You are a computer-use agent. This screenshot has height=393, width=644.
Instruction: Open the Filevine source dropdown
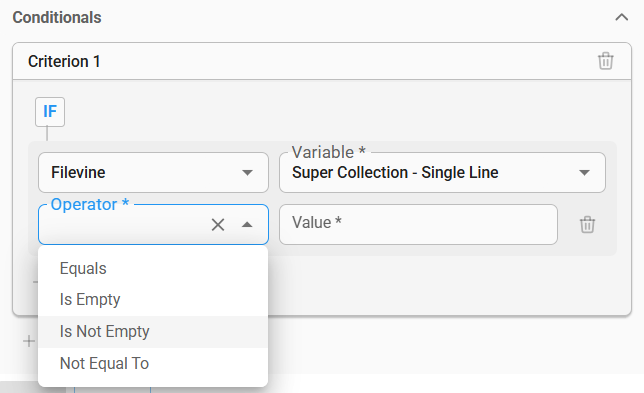coord(153,172)
